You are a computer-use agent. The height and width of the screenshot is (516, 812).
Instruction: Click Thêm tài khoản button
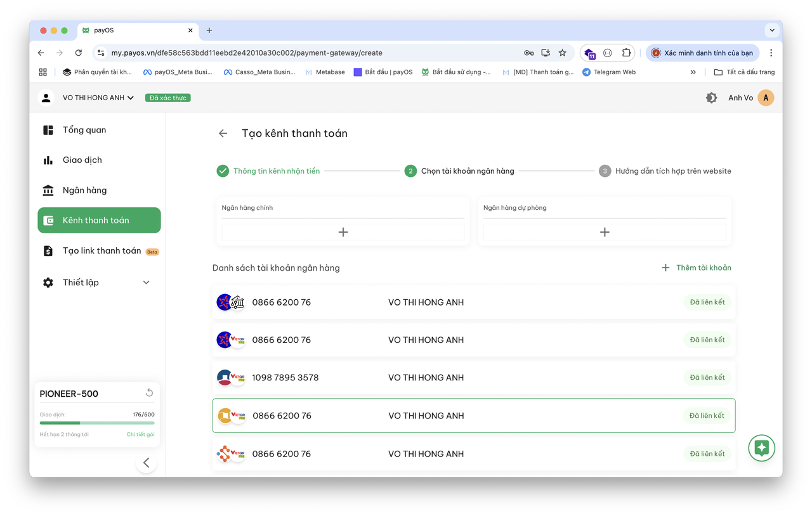coord(697,268)
